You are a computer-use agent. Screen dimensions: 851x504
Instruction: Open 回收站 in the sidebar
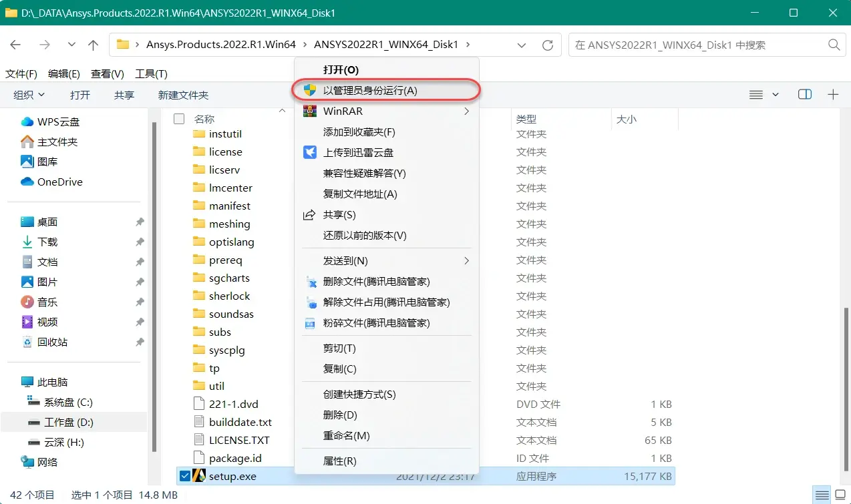click(x=45, y=342)
